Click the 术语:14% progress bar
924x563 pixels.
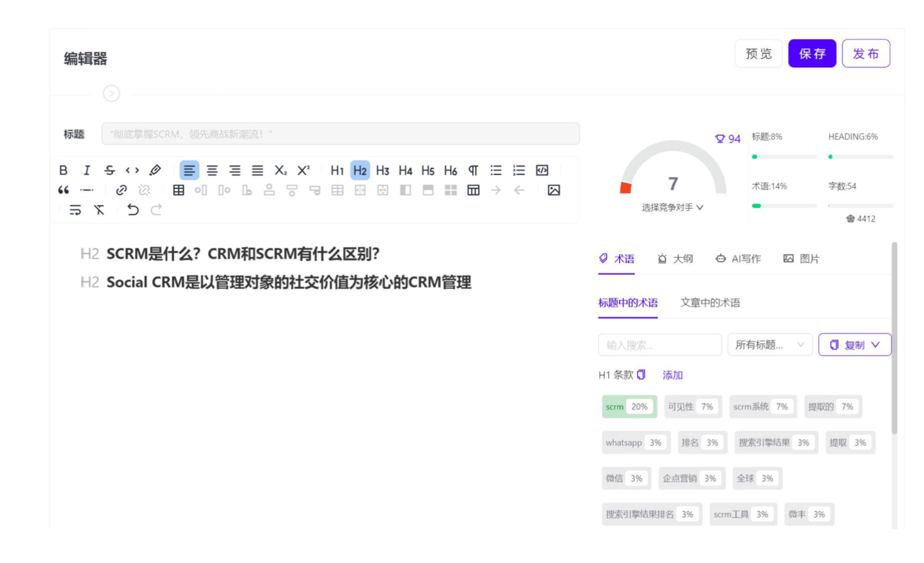click(x=784, y=206)
